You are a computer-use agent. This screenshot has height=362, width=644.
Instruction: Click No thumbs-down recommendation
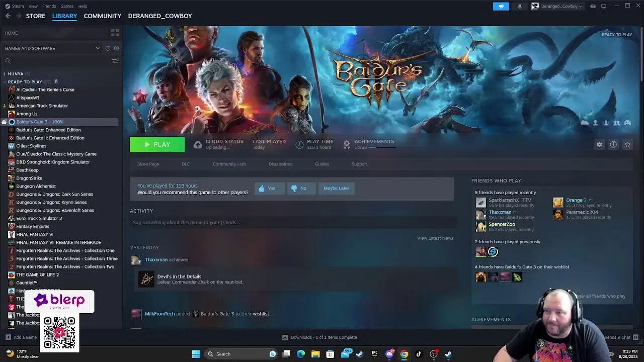click(x=301, y=188)
